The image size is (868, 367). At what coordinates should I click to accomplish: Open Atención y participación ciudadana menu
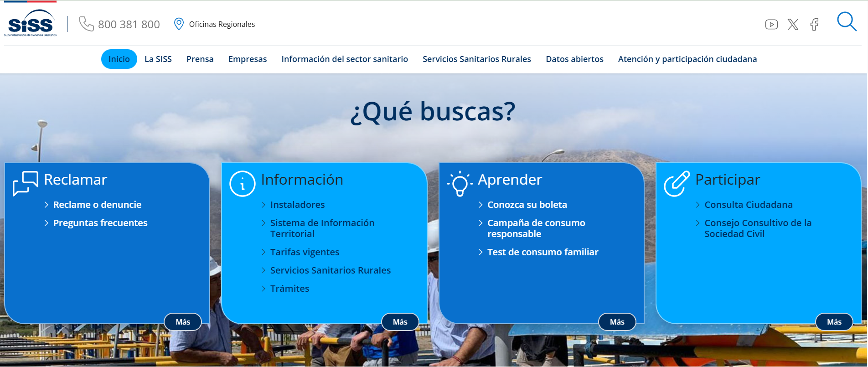687,59
